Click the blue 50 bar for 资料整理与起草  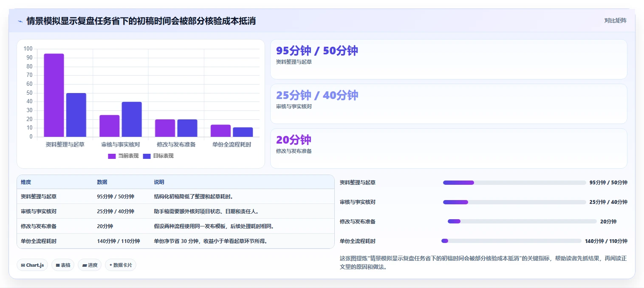[76, 115]
